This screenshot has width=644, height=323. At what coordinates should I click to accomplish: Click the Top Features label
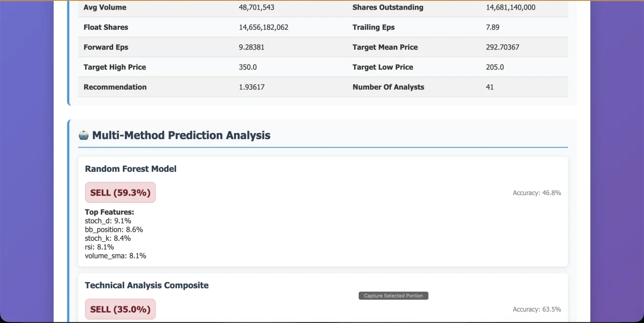(110, 212)
